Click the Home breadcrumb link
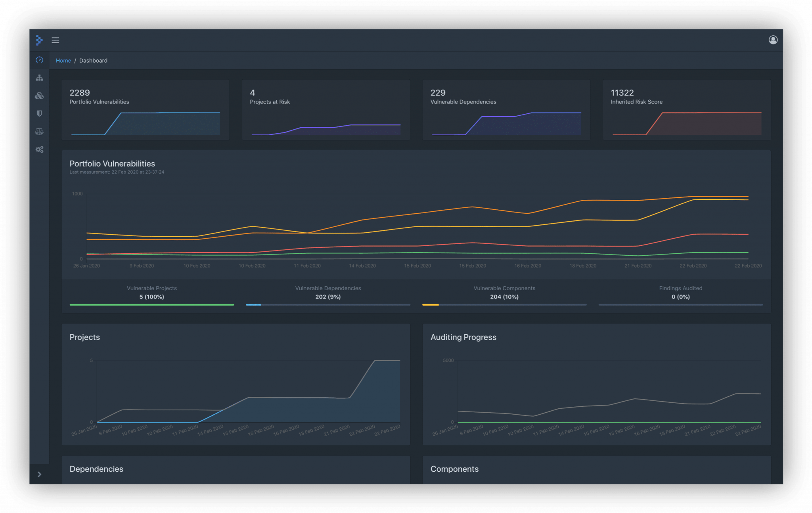The height and width of the screenshot is (513, 812). [63, 60]
